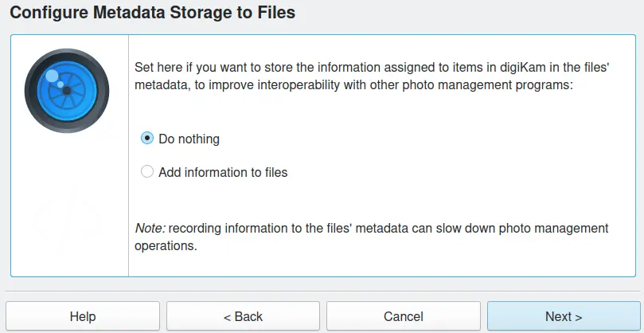This screenshot has width=644, height=333.
Task: Click the "Configure Metadata Storage to Files" heading
Action: (x=152, y=14)
